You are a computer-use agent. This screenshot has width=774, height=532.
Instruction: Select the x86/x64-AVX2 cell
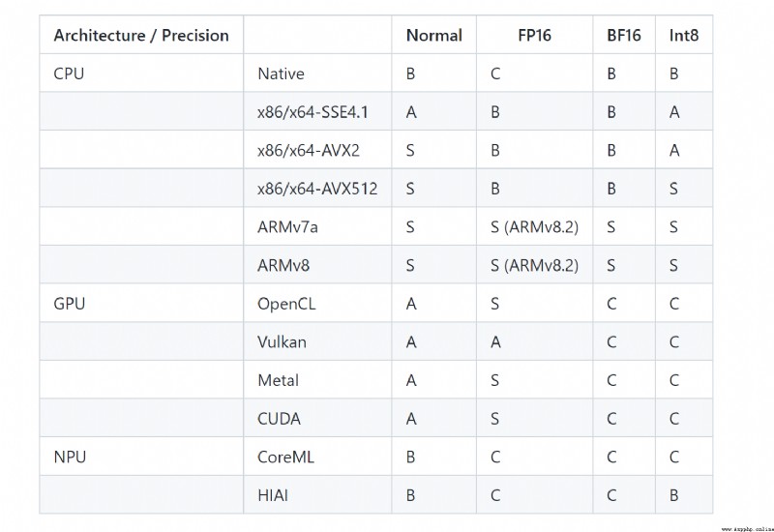pos(317,150)
